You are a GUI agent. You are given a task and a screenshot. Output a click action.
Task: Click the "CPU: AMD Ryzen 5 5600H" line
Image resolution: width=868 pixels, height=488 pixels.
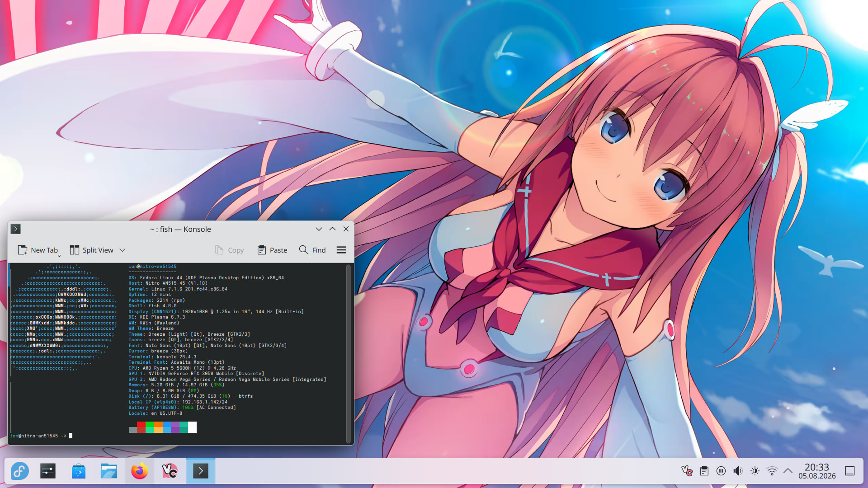point(182,368)
